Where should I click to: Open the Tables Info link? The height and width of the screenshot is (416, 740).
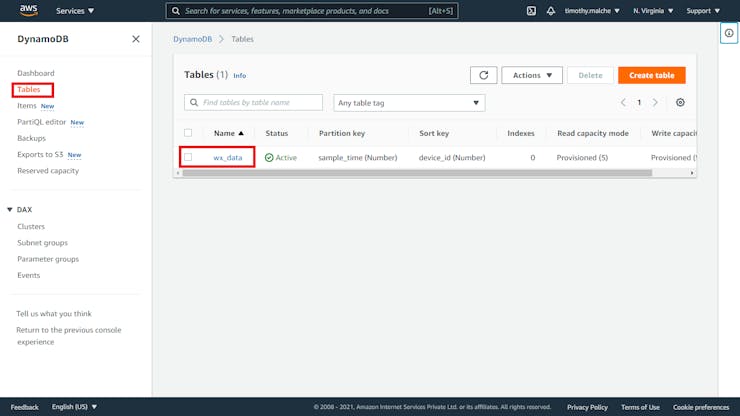tap(240, 76)
